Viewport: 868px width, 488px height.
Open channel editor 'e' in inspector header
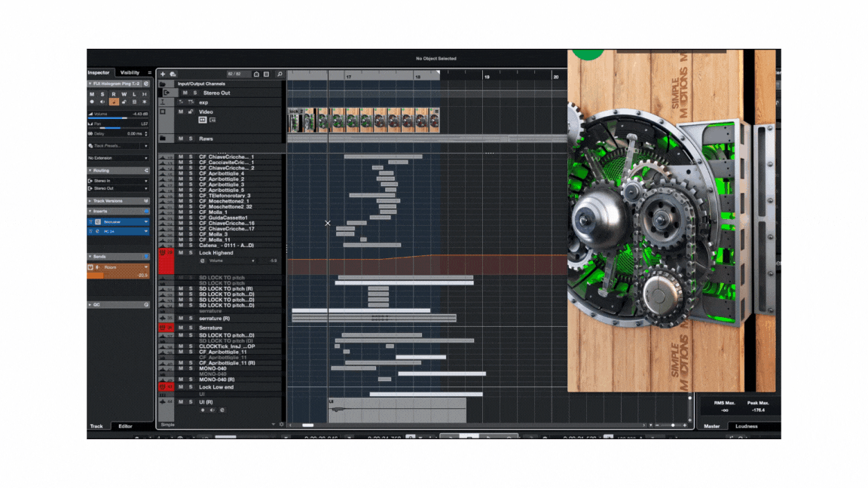tap(146, 84)
